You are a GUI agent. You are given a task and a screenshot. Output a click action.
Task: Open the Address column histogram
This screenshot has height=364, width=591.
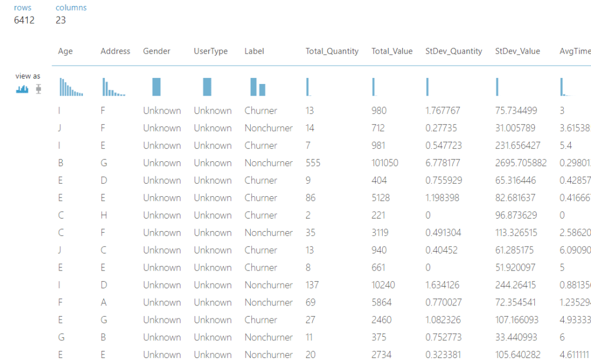point(114,87)
